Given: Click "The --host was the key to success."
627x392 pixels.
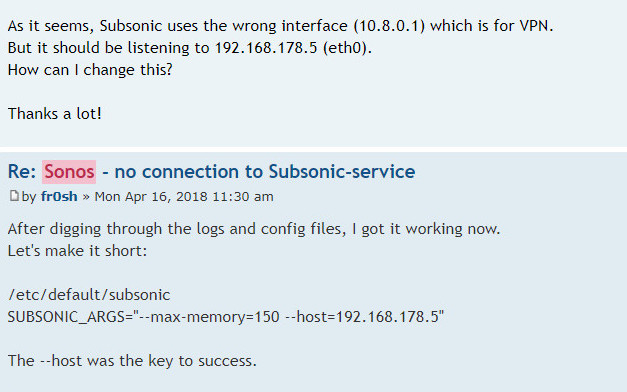Looking at the screenshot, I should click(x=132, y=361).
